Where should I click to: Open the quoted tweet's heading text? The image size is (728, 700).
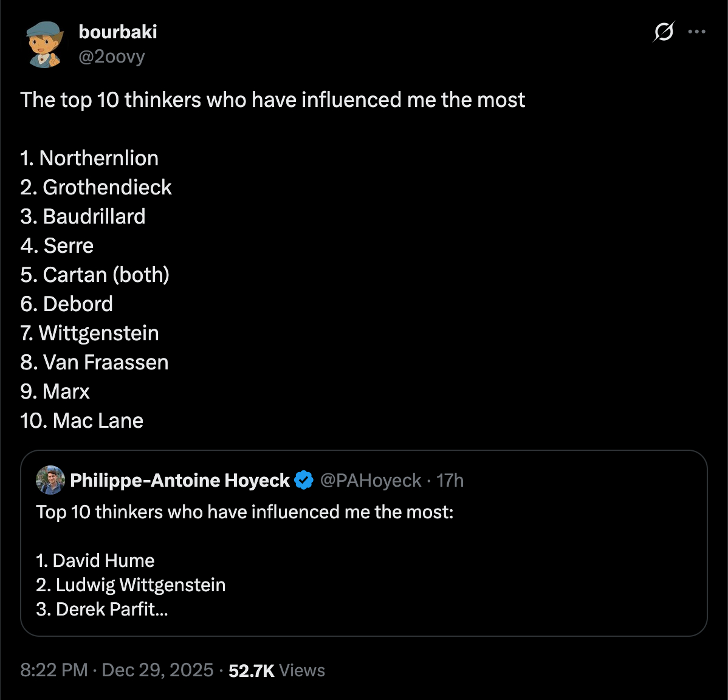(245, 512)
